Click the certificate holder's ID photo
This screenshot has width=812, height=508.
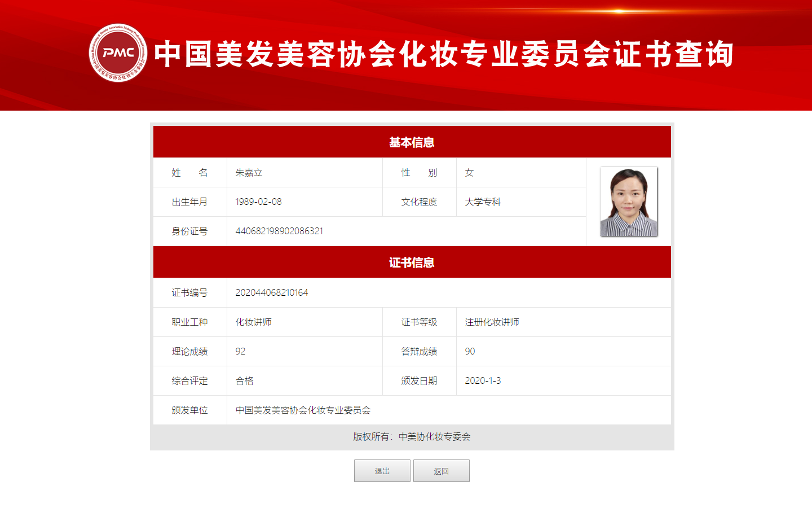click(x=629, y=202)
